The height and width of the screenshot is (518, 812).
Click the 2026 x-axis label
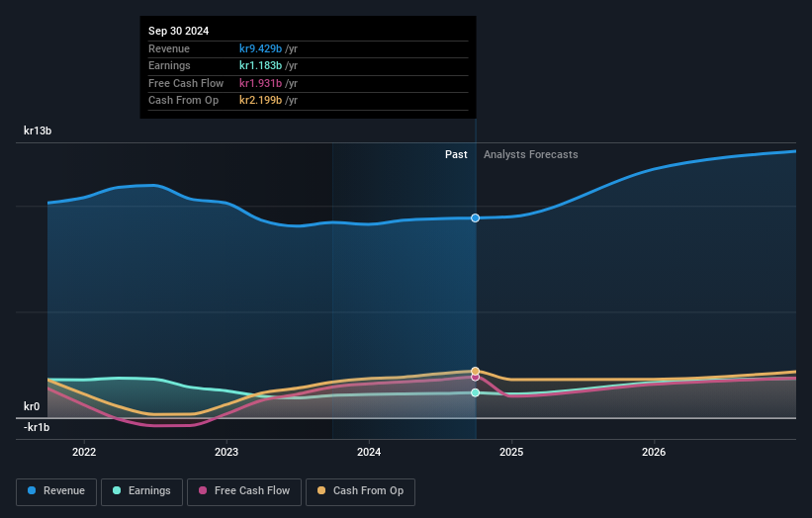click(654, 452)
